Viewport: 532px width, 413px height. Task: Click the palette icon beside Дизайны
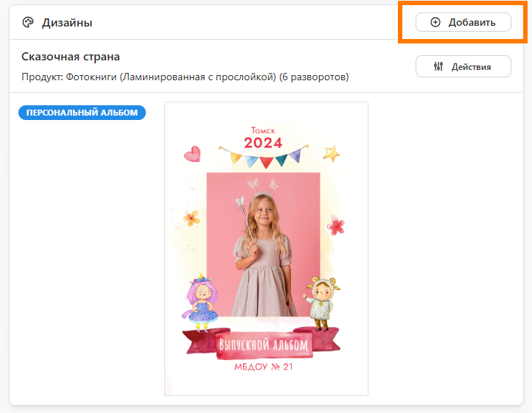28,23
